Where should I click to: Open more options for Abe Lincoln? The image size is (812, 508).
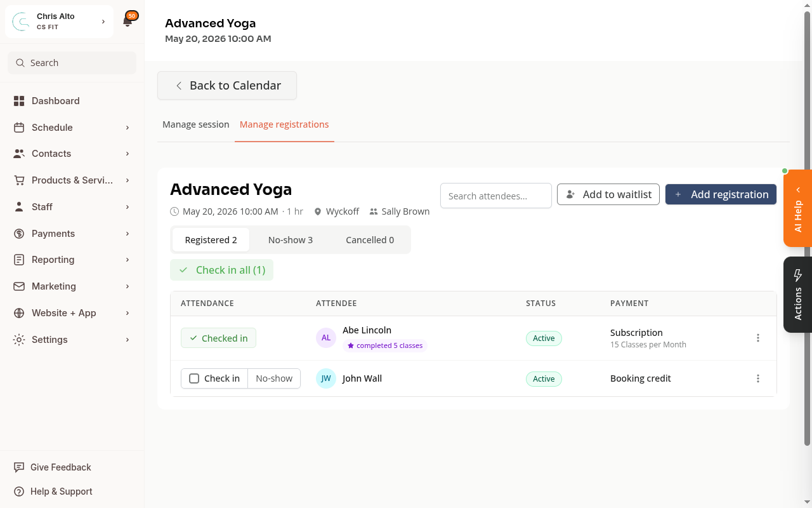pos(757,338)
